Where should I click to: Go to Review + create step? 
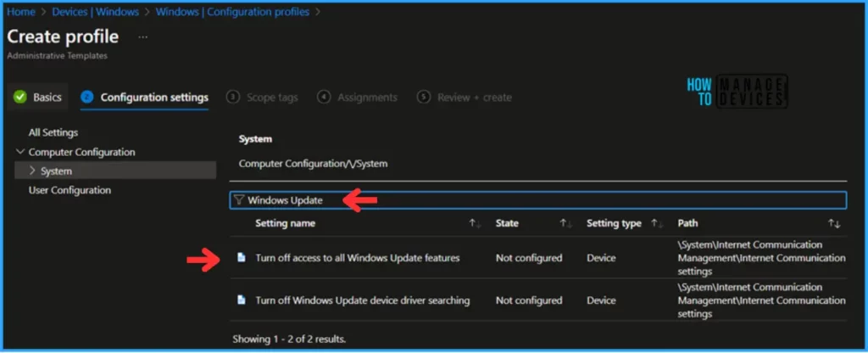(x=465, y=98)
